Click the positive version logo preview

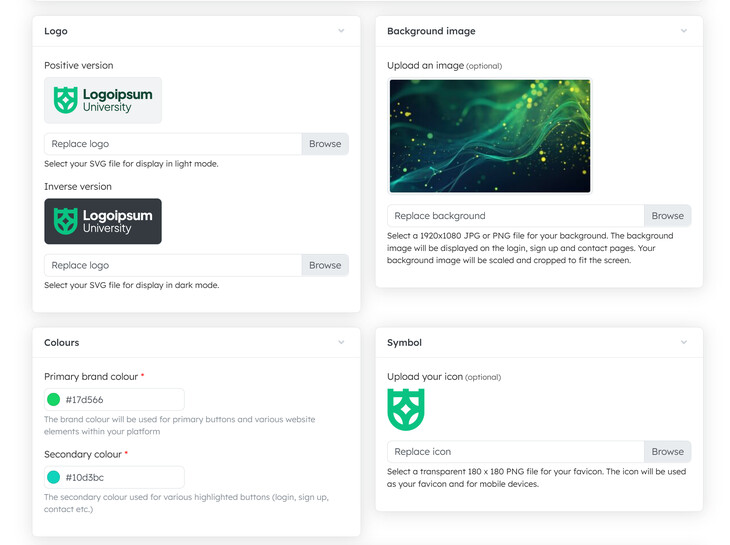pyautogui.click(x=103, y=101)
